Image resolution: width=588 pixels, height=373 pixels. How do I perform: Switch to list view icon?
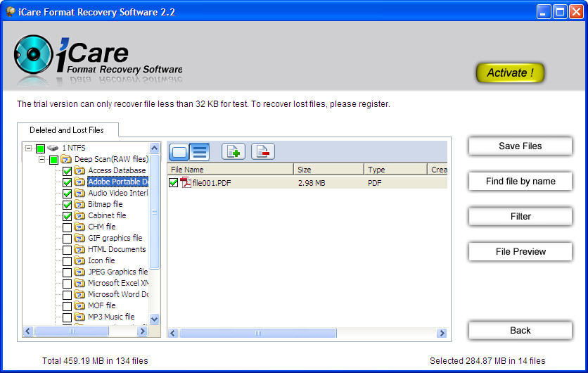pos(200,151)
